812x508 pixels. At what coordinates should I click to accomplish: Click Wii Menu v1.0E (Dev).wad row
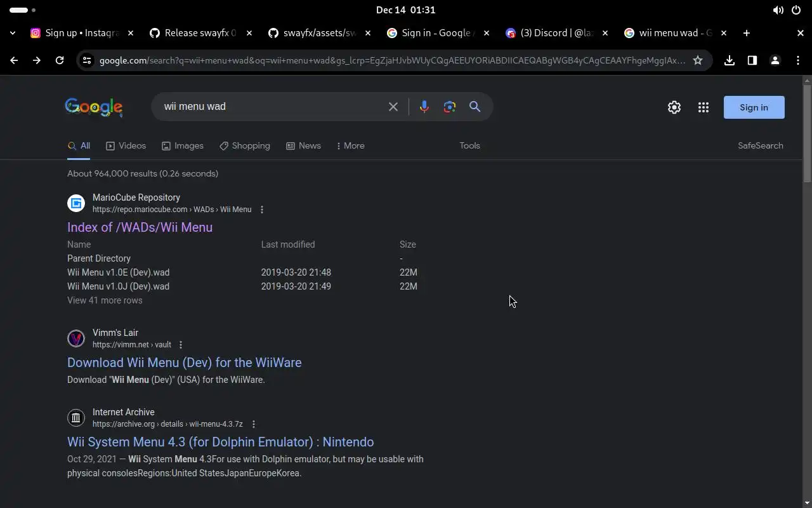[242, 272]
